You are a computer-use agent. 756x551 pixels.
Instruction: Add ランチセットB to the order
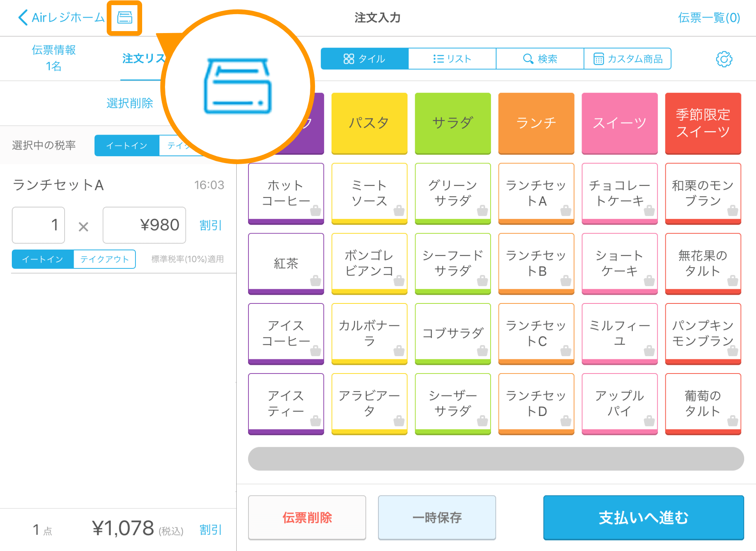click(536, 263)
